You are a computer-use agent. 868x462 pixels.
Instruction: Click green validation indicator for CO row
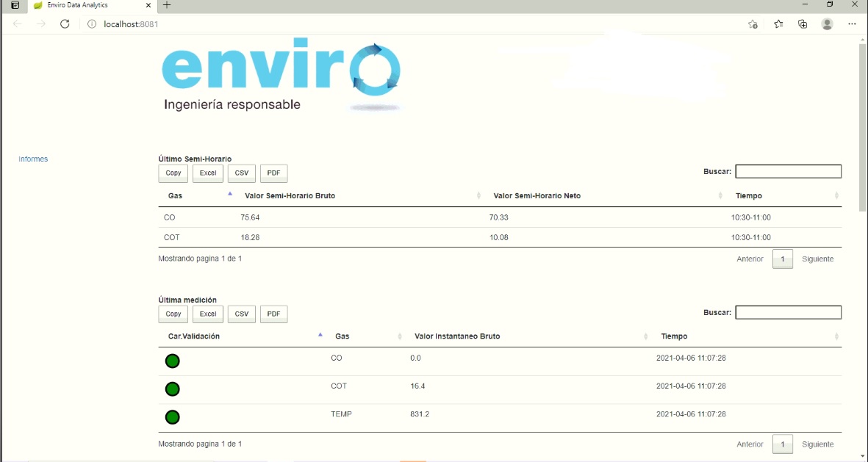(x=172, y=361)
